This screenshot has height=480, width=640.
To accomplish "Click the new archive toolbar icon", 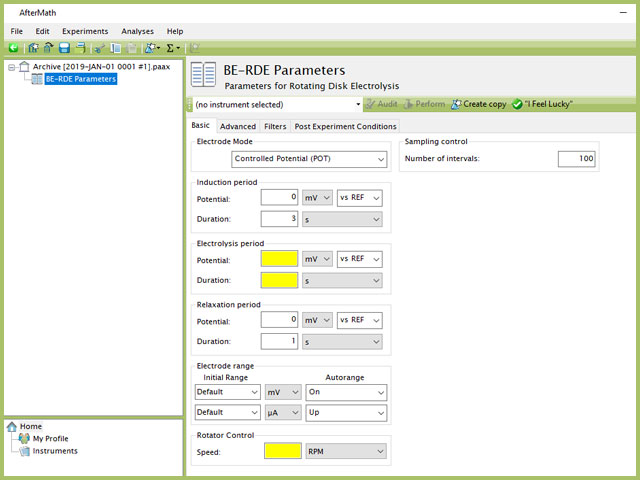I will 33,48.
